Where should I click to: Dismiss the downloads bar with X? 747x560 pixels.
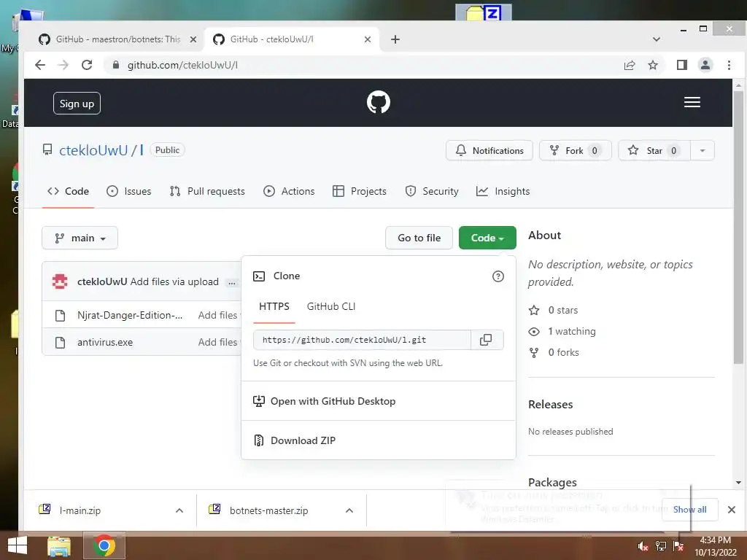731,510
